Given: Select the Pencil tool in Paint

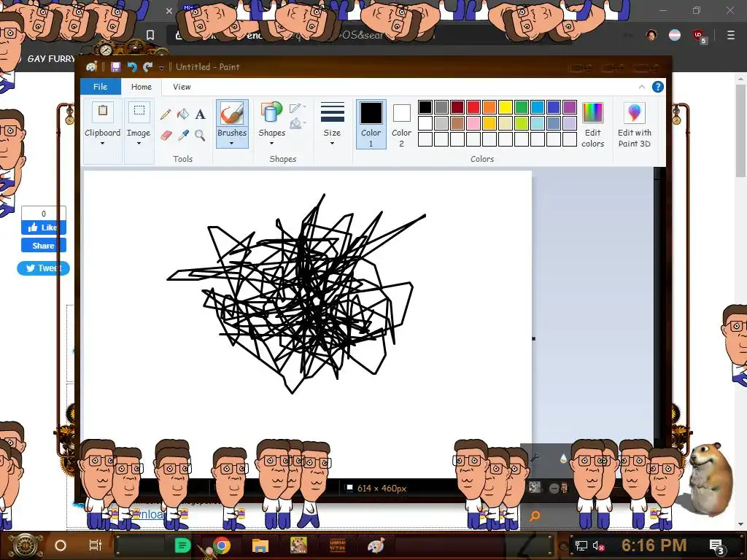Looking at the screenshot, I should [166, 114].
